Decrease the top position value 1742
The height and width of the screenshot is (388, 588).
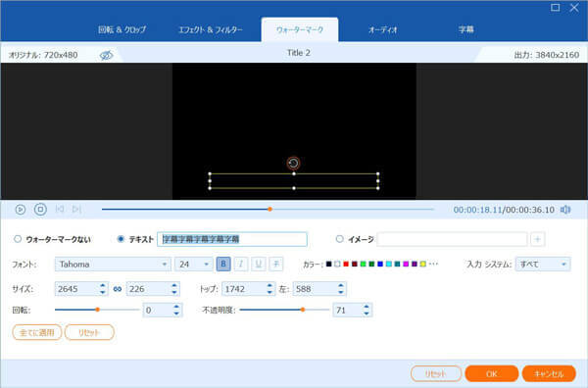(x=269, y=292)
